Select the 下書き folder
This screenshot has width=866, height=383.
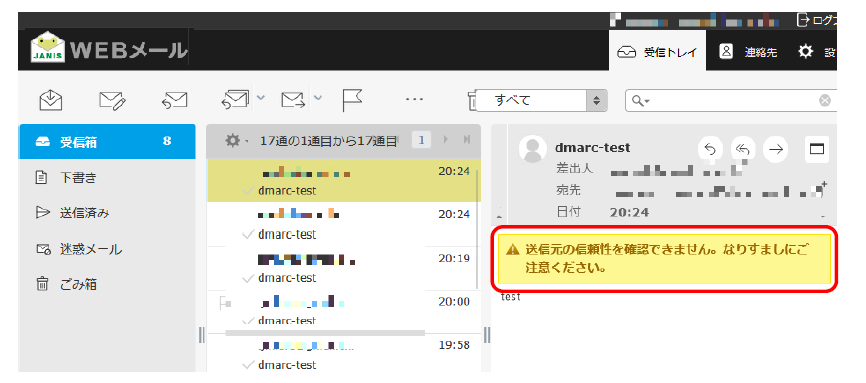coord(107,177)
